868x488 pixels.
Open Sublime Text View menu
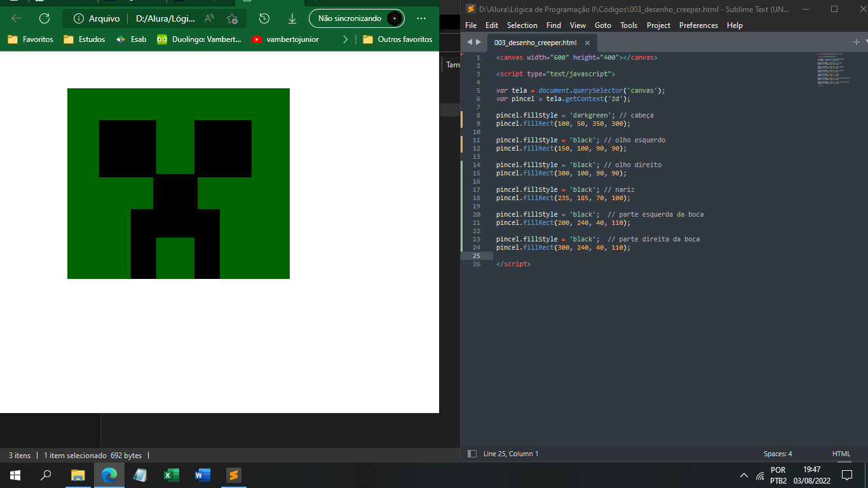pos(578,25)
